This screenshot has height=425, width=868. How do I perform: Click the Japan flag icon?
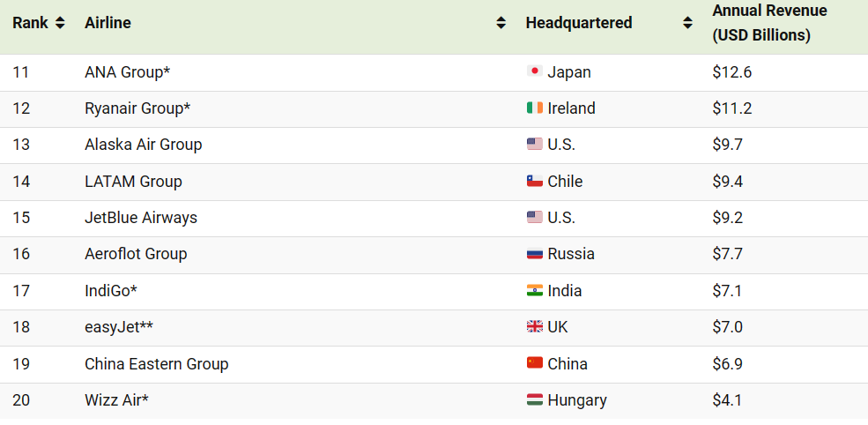[x=535, y=71]
